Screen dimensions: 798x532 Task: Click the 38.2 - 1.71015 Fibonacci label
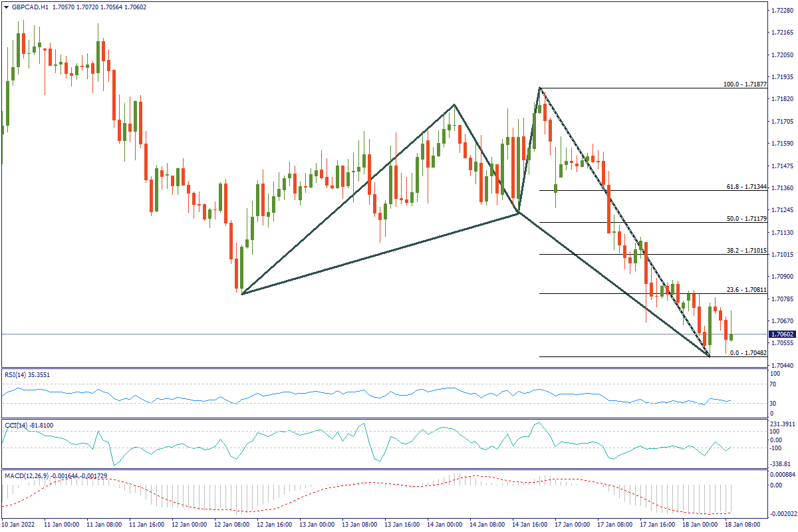[745, 251]
